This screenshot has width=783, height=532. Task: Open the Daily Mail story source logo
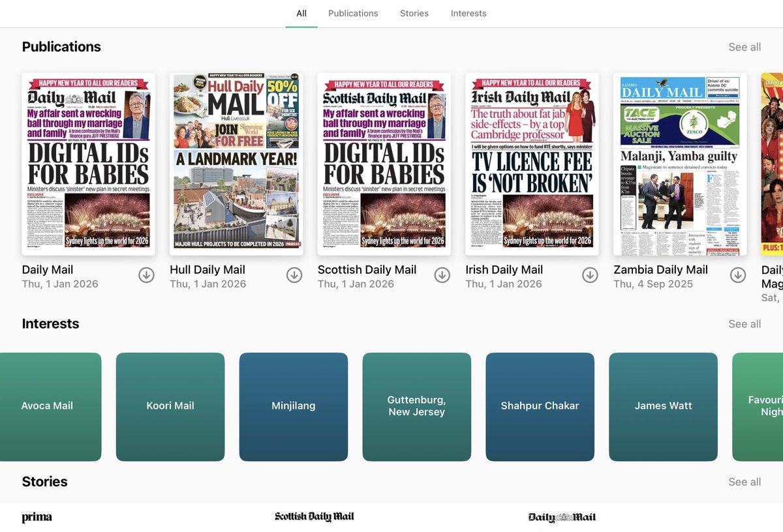[562, 517]
